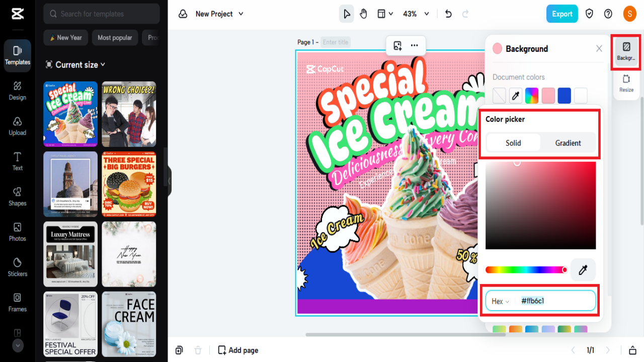Open the Frames sidebar panel
644x362 pixels.
18,302
